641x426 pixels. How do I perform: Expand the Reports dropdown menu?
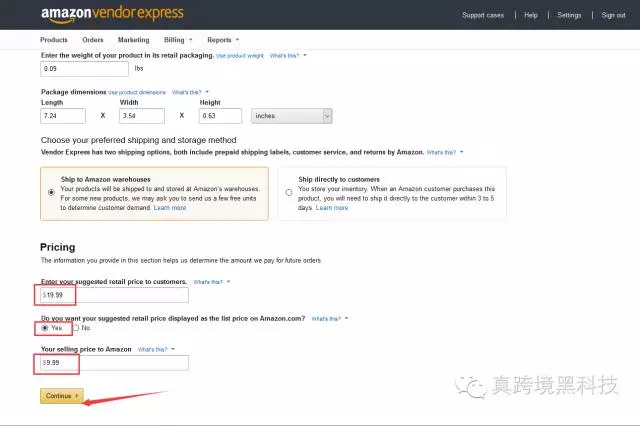[223, 40]
